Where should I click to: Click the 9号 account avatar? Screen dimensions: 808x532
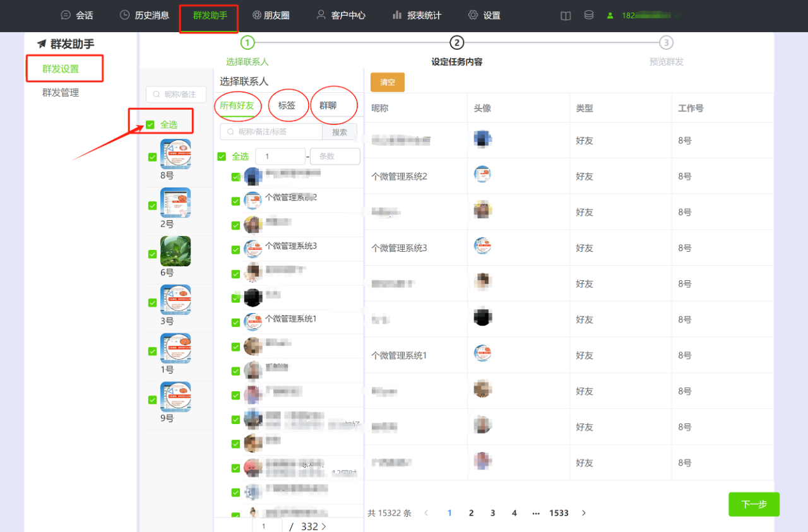click(x=175, y=397)
